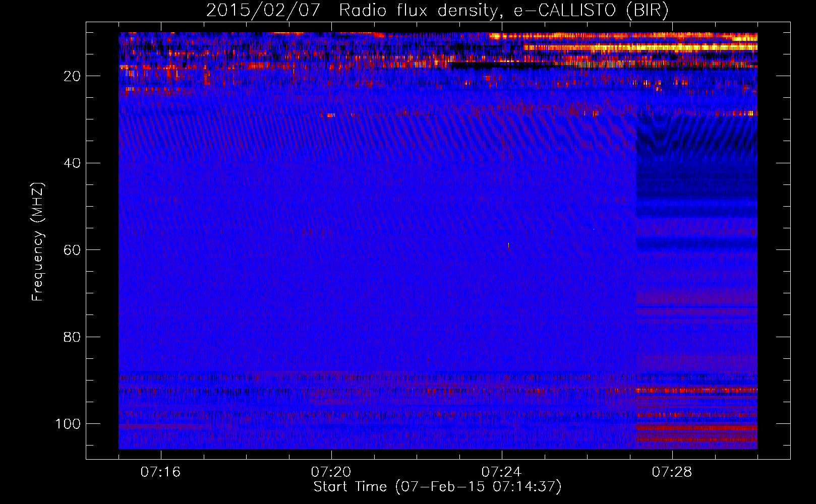Click the "07:16" time tick label

pos(160,472)
